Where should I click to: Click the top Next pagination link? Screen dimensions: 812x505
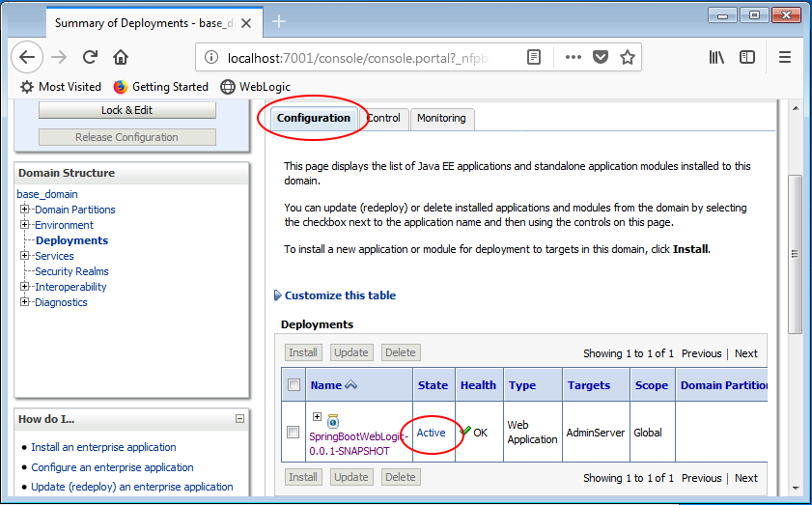(745, 353)
